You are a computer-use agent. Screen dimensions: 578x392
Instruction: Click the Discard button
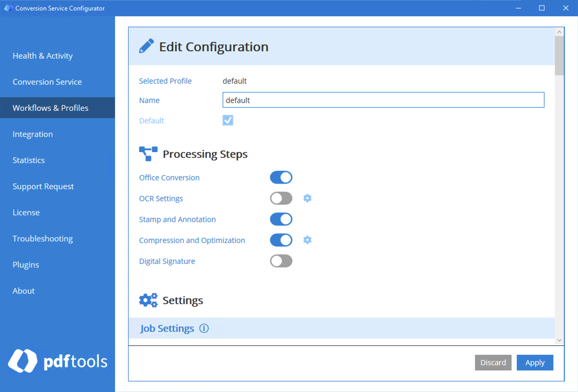pyautogui.click(x=493, y=362)
